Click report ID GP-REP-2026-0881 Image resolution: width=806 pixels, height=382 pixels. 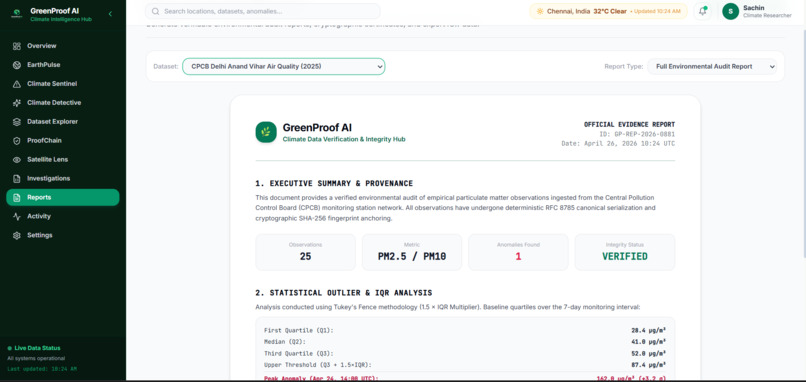click(636, 134)
